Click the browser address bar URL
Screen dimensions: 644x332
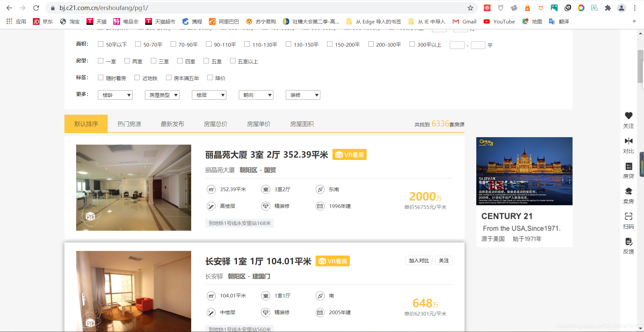[104, 8]
